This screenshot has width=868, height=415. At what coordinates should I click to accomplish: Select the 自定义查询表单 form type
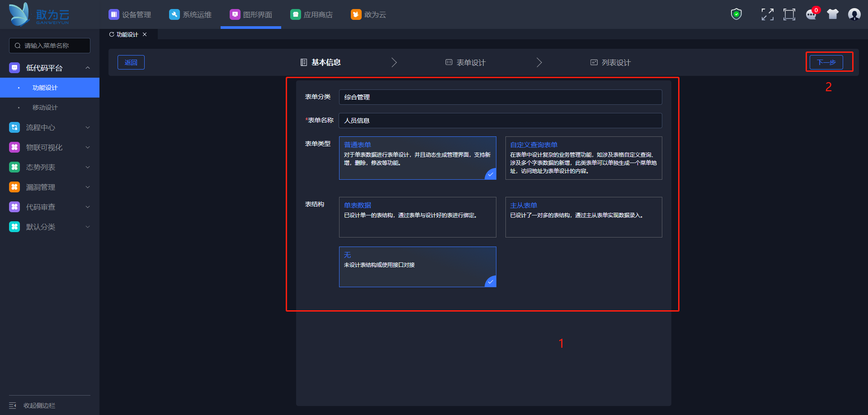coord(583,158)
